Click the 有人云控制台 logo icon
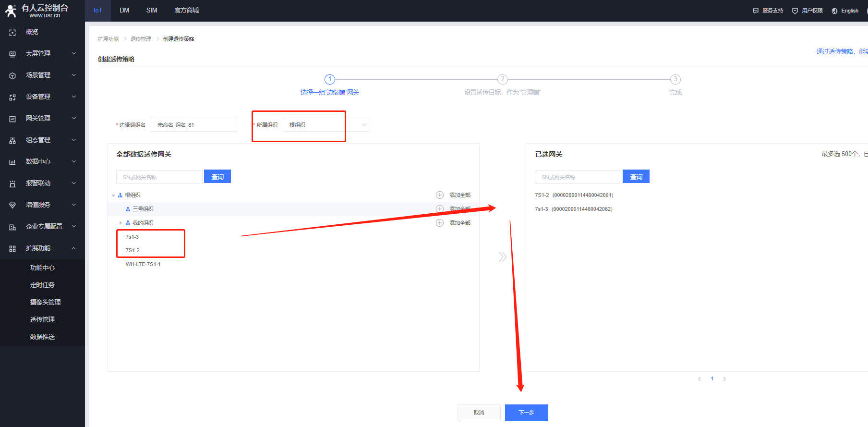The image size is (868, 427). (x=11, y=11)
